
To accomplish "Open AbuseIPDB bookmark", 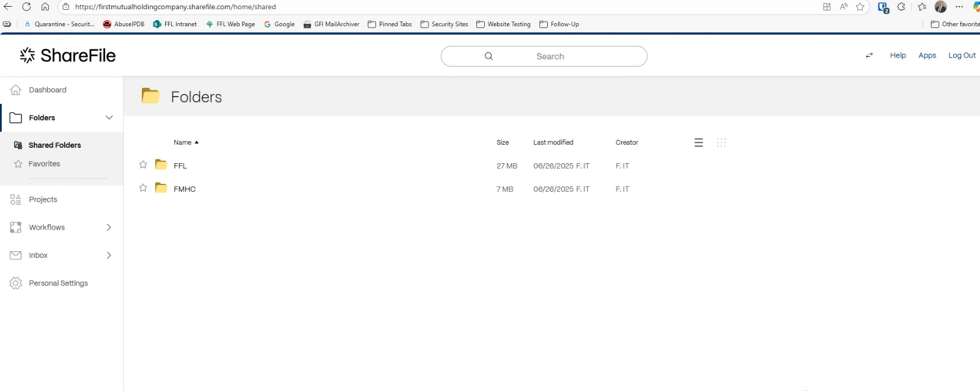I will (123, 24).
